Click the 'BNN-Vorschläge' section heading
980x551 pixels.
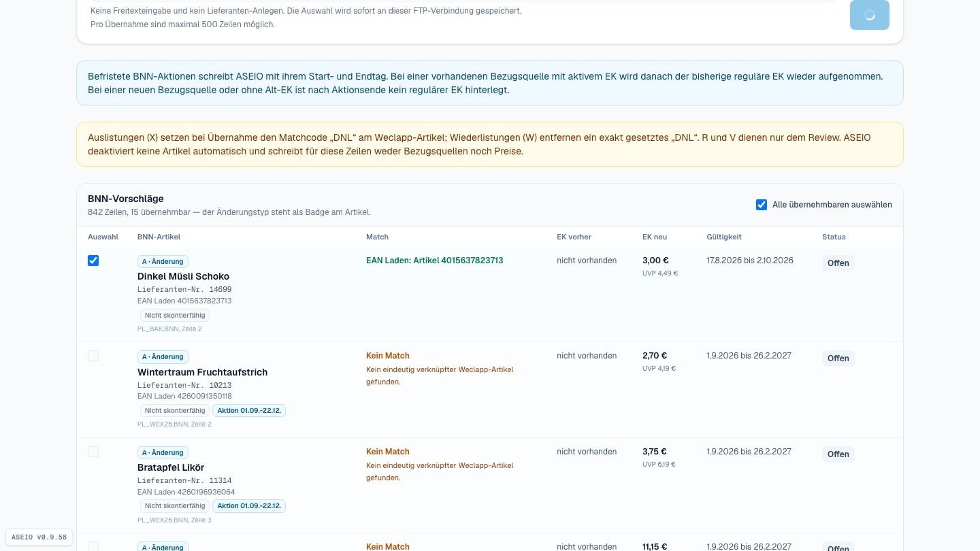pyautogui.click(x=126, y=199)
